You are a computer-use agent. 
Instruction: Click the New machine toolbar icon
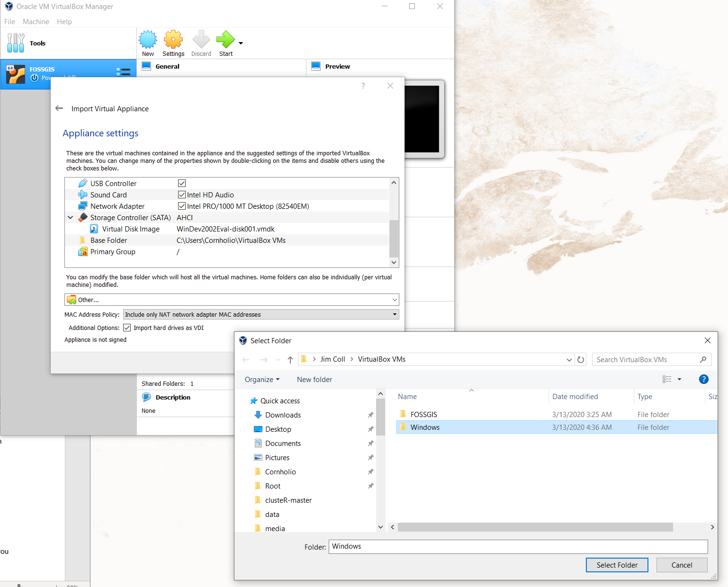tap(148, 40)
